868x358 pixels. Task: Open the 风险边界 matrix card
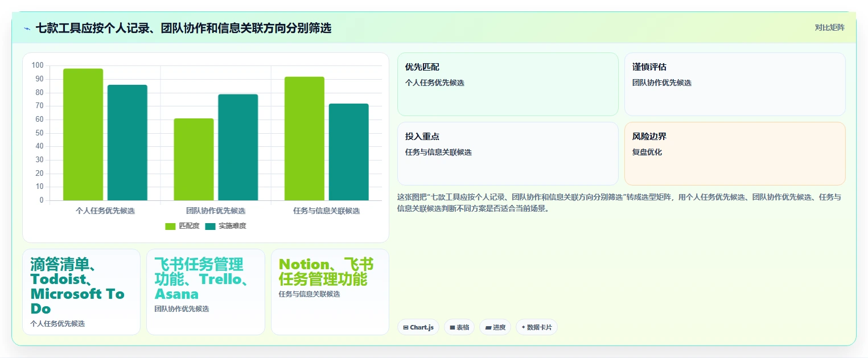735,154
